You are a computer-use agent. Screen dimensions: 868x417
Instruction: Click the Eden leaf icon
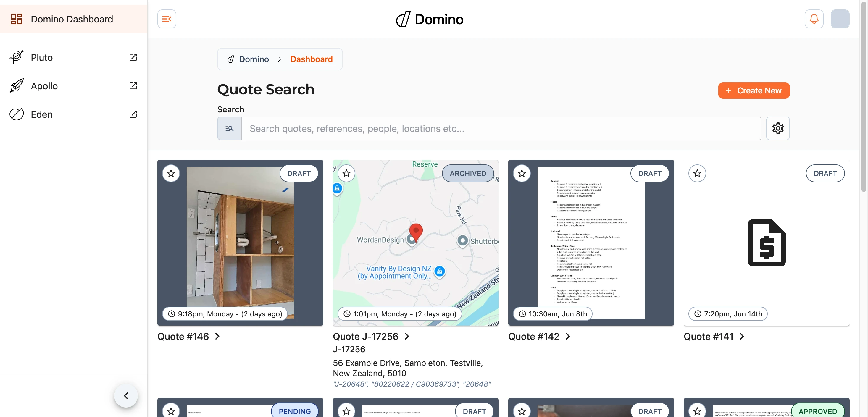[17, 114]
